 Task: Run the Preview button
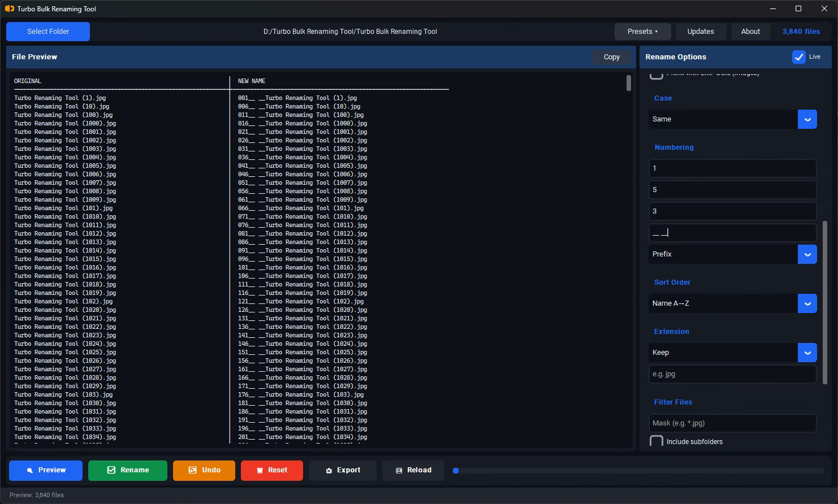[x=46, y=470]
